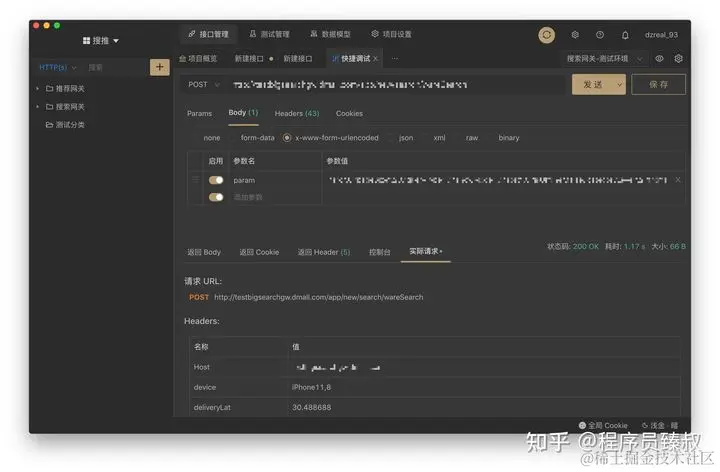Switch to the 实际请求 tab

tap(425, 251)
